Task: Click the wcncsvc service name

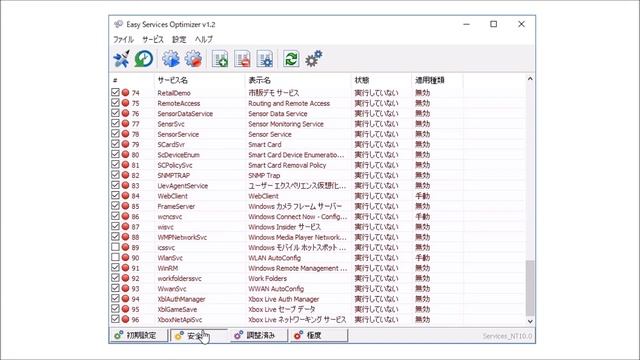Action: [x=170, y=216]
